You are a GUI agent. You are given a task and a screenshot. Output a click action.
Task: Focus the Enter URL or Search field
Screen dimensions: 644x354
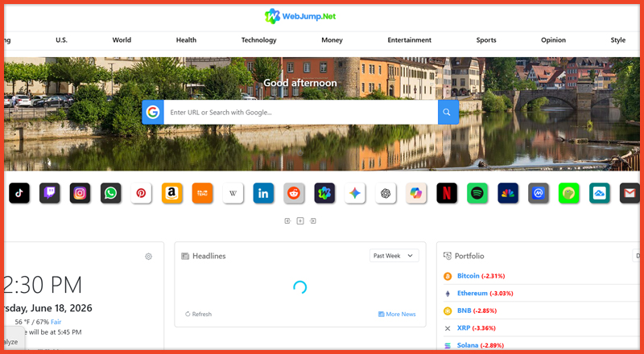click(x=300, y=112)
